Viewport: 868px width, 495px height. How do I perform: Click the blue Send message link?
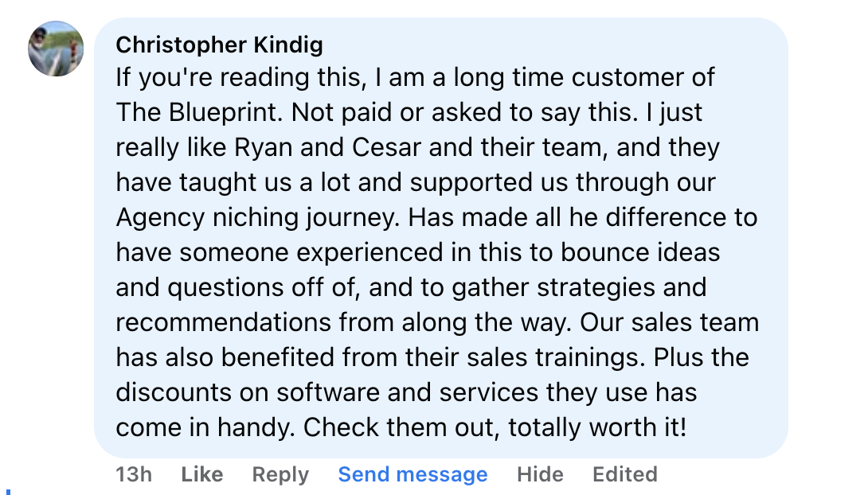coord(412,474)
